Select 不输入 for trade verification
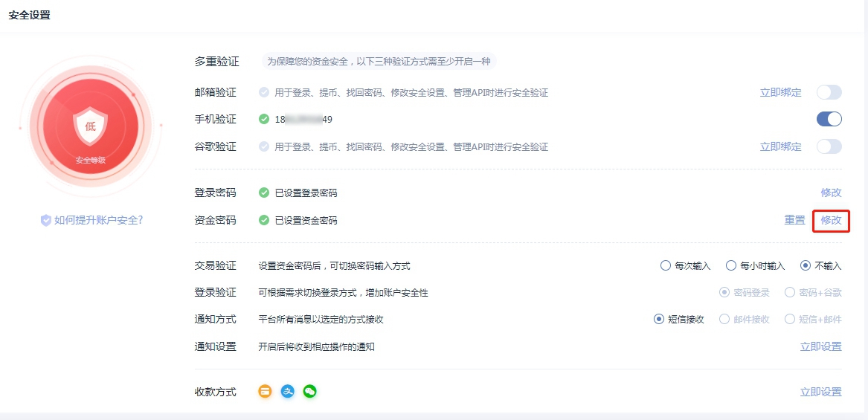This screenshot has width=868, height=420. (806, 265)
